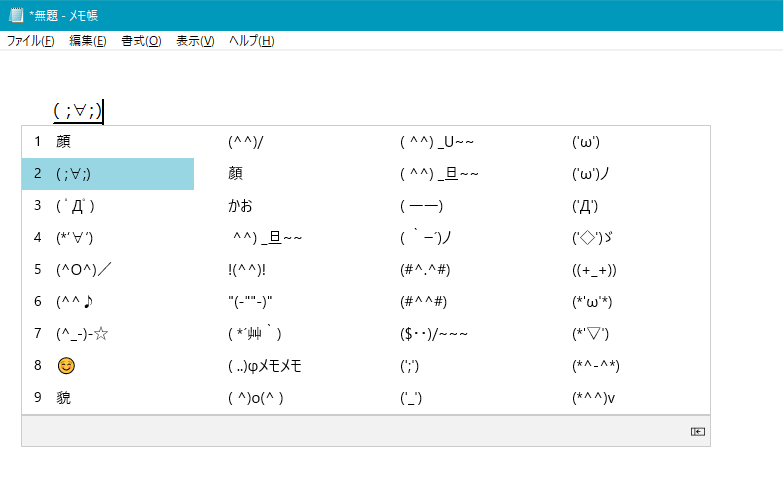Screen dimensions: 783x485
Task: Select highlighted candidate 2 (;∀;)
Action: 108,174
